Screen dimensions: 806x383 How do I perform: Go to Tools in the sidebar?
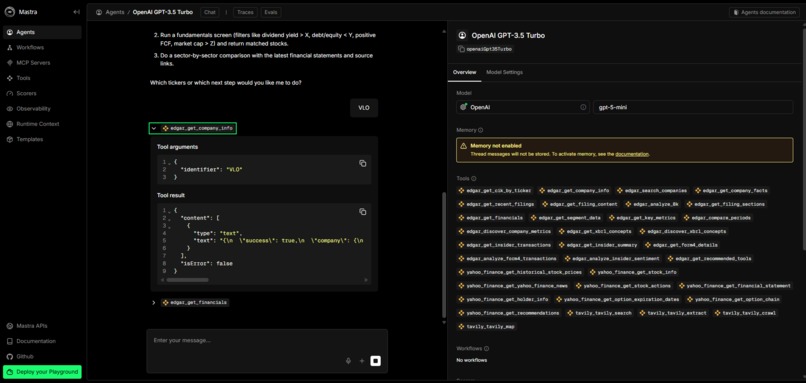(42, 78)
